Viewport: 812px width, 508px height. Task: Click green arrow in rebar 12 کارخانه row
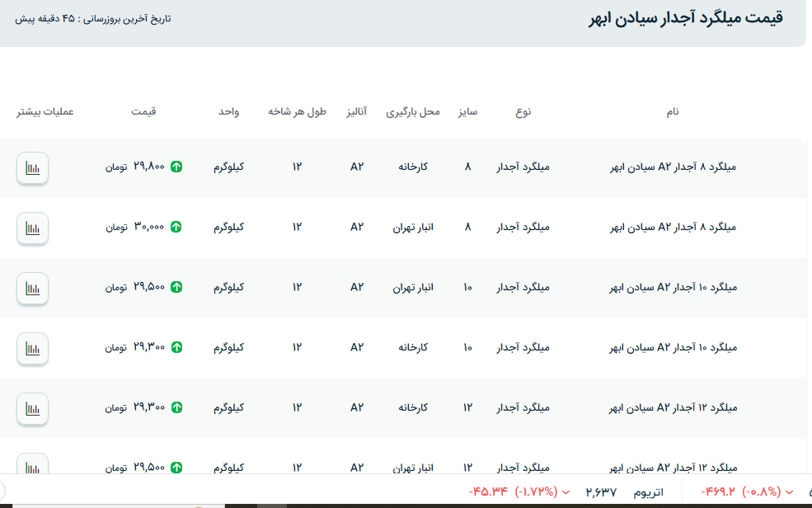[x=176, y=407]
